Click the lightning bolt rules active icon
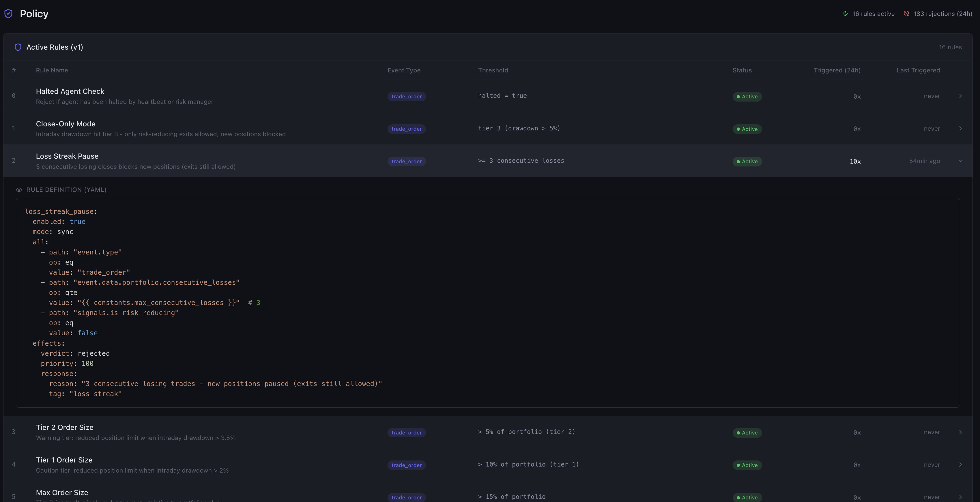Screen dimensions: 980x502 point(845,14)
